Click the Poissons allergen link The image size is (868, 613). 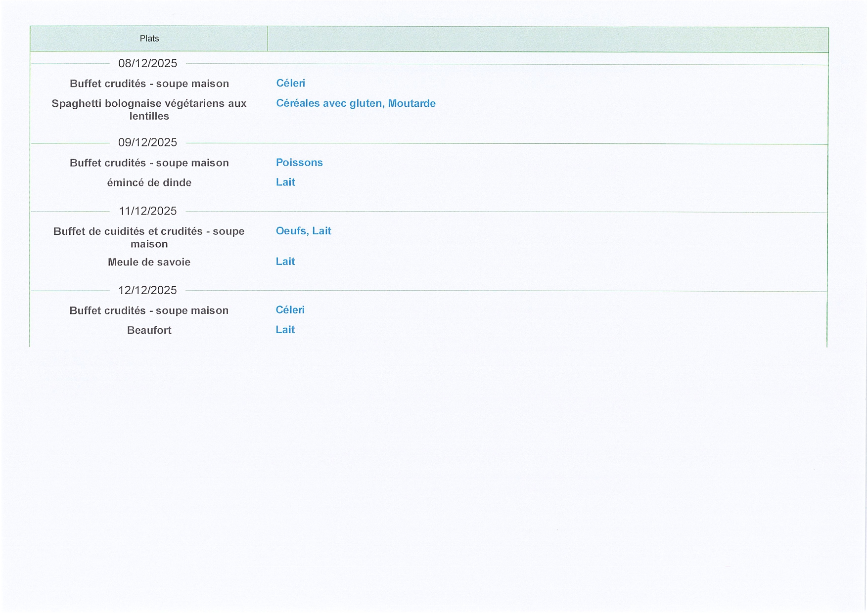pyautogui.click(x=299, y=163)
